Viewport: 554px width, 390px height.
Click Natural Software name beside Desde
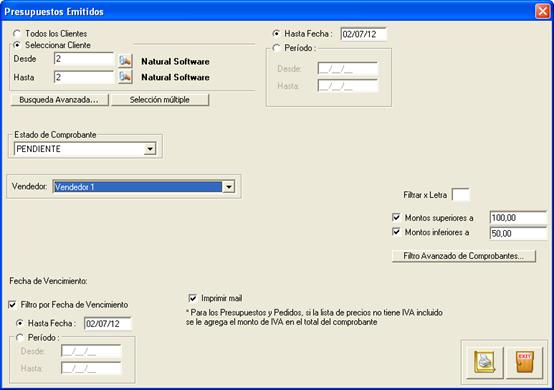pyautogui.click(x=175, y=61)
